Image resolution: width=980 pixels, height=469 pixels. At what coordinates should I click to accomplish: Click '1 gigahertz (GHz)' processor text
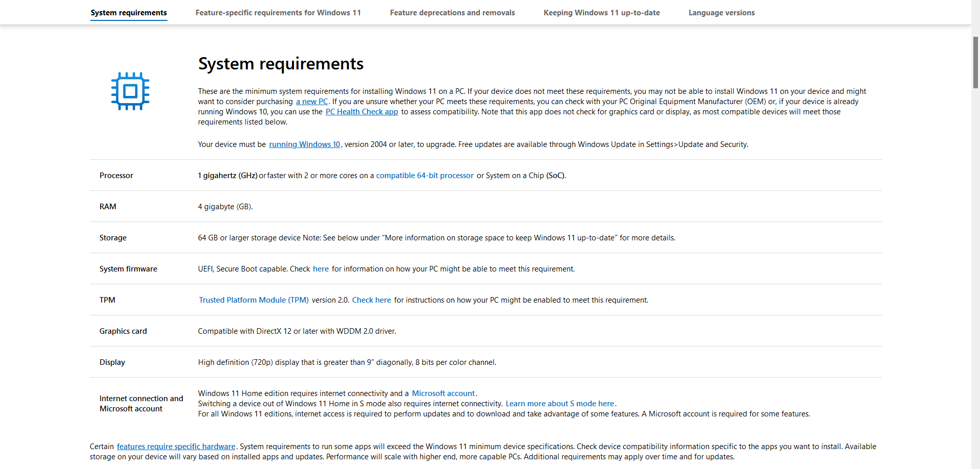click(228, 176)
